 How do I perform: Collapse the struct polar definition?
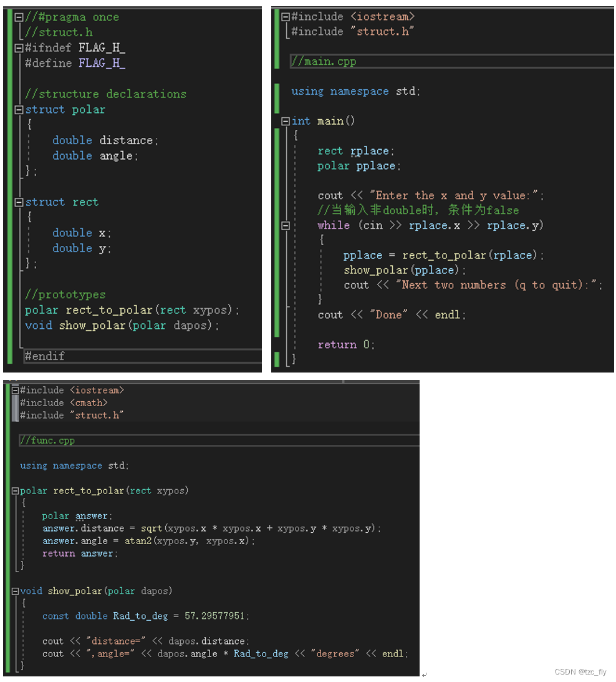pos(19,110)
